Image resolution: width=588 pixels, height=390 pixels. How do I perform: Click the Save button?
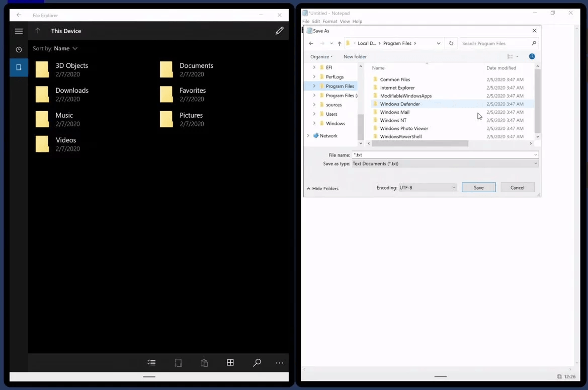478,188
